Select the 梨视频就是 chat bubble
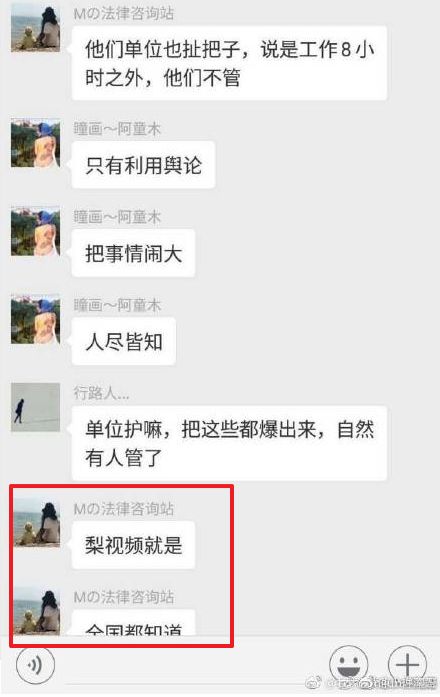 [133, 545]
